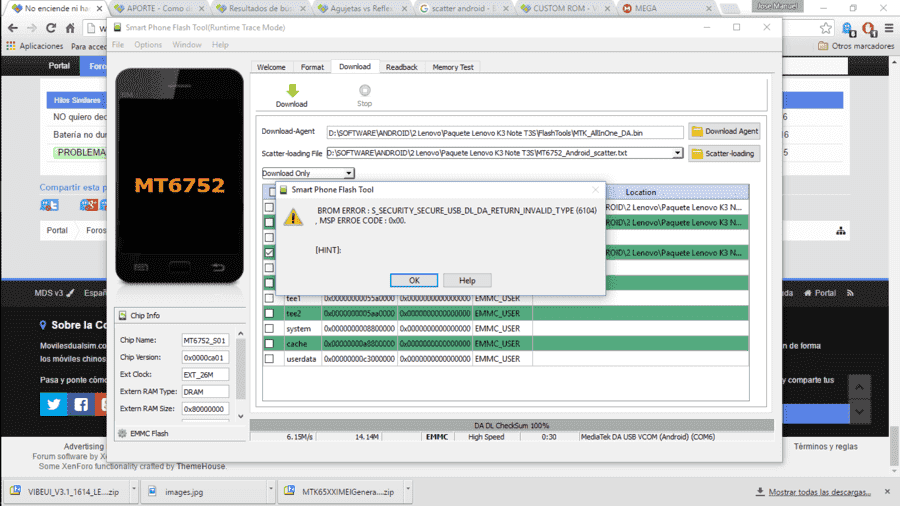Viewport: 900px width, 506px height.
Task: Select the Download tab
Action: click(355, 67)
